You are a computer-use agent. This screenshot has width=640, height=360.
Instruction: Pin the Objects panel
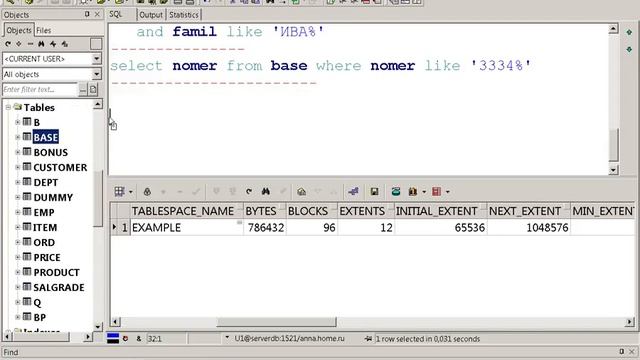(x=87, y=14)
